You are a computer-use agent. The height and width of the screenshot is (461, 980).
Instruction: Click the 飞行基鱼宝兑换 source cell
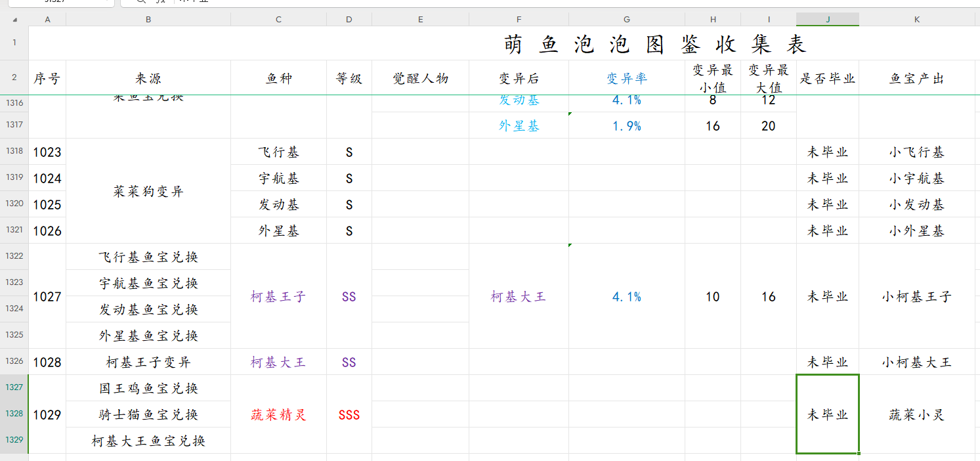(x=148, y=257)
